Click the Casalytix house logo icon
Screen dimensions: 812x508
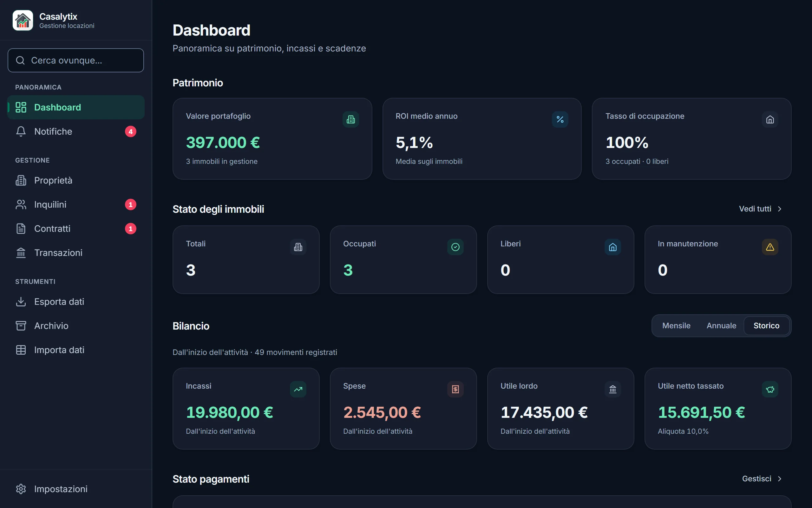(23, 20)
